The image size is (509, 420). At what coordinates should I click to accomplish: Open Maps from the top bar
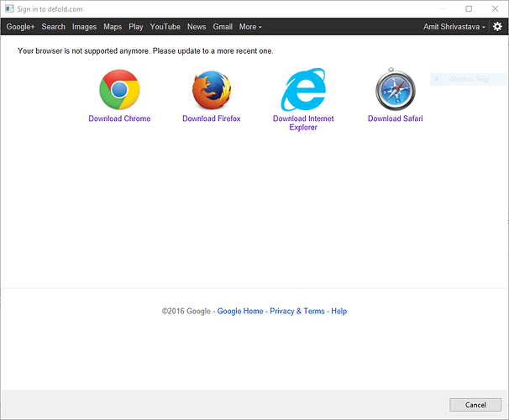pos(113,27)
